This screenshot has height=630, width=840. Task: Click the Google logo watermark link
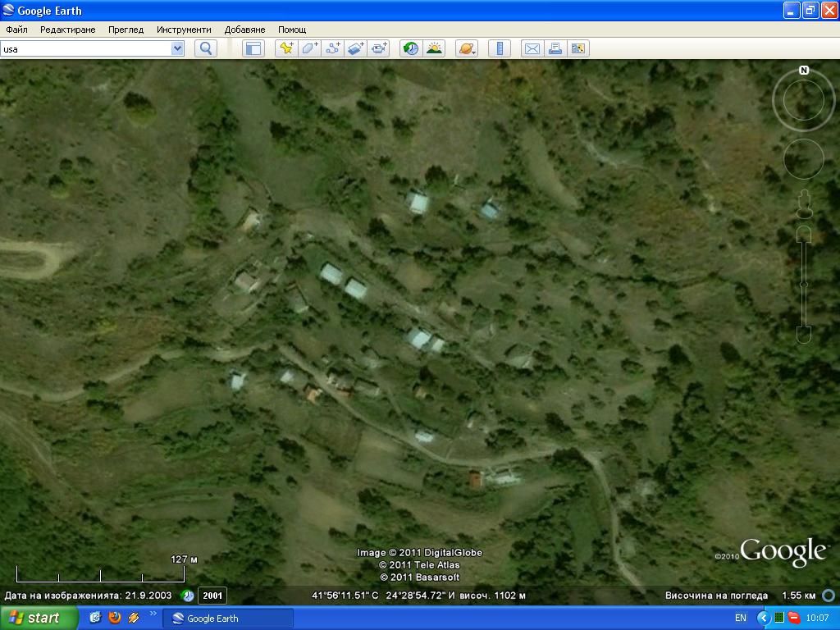783,551
